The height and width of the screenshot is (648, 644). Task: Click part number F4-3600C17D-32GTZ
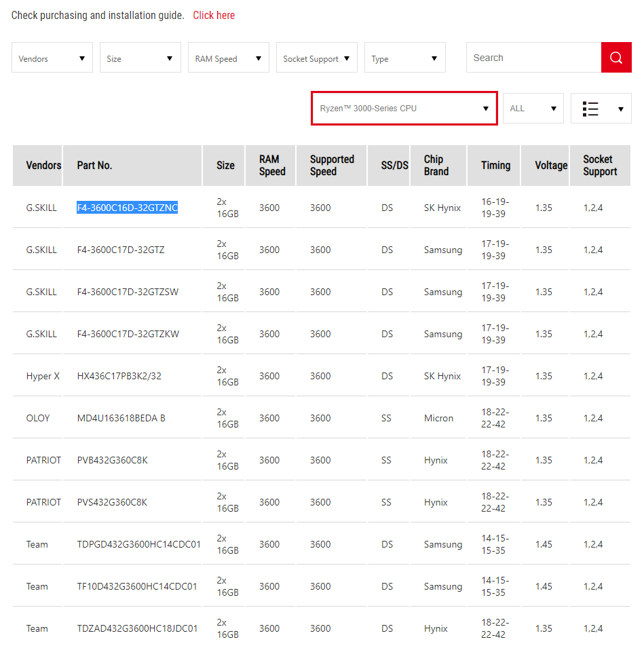point(121,250)
